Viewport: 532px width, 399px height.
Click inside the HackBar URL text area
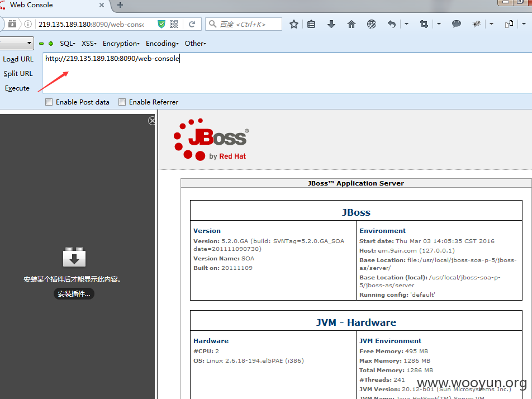[x=287, y=73]
